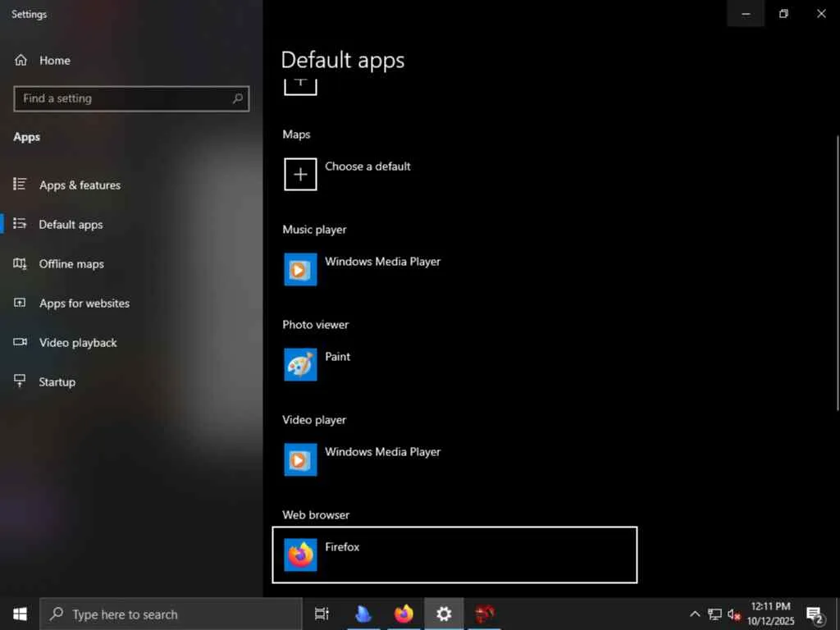Change the Paint photo viewer default
This screenshot has width=840, height=630.
337,357
